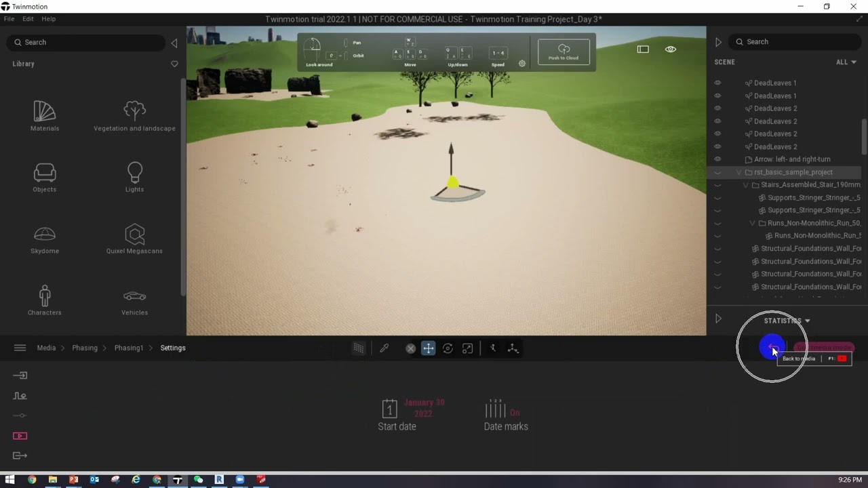
Task: Click the local axis gizmo icon
Action: pos(513,348)
